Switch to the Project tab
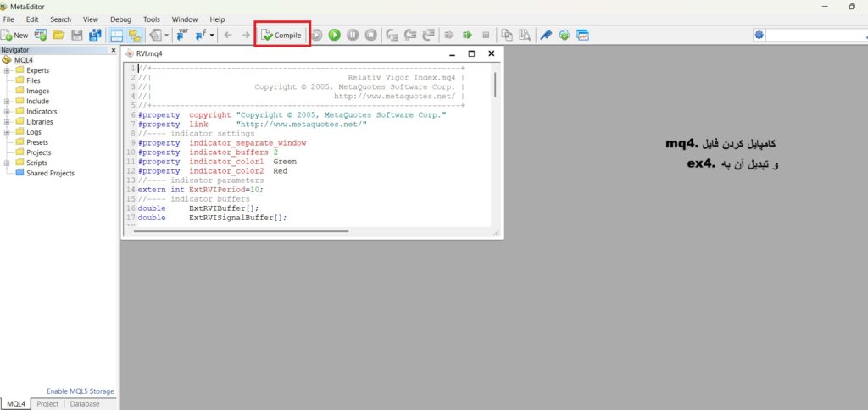 click(47, 404)
